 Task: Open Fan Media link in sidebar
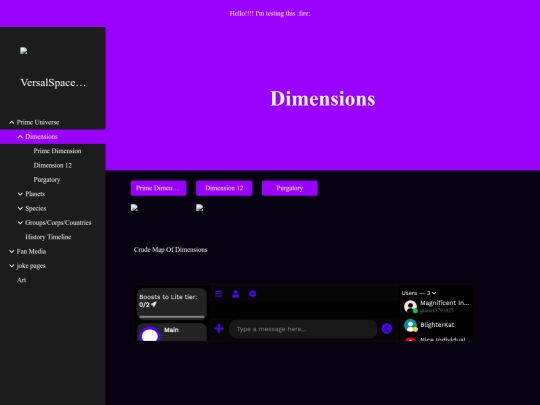pos(31,251)
